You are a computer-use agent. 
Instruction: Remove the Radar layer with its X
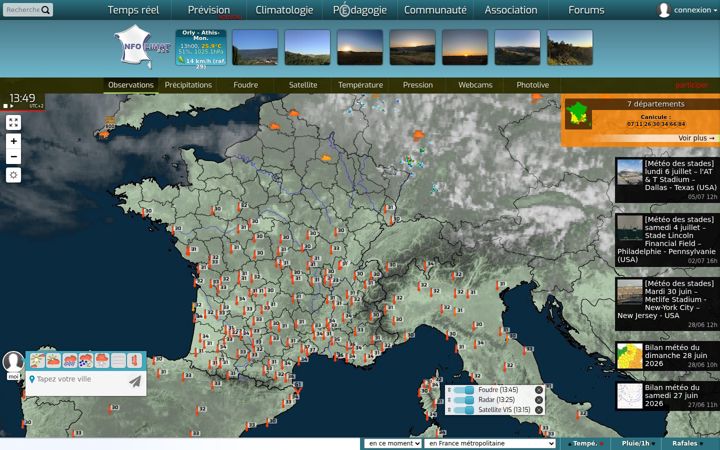539,400
